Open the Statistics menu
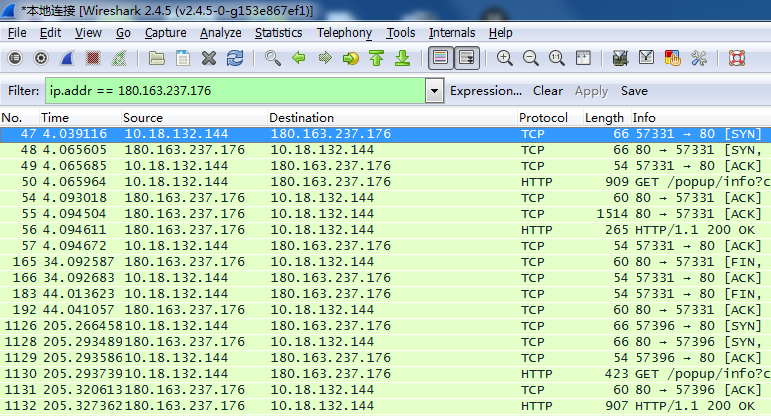This screenshot has height=416, width=771. point(278,32)
